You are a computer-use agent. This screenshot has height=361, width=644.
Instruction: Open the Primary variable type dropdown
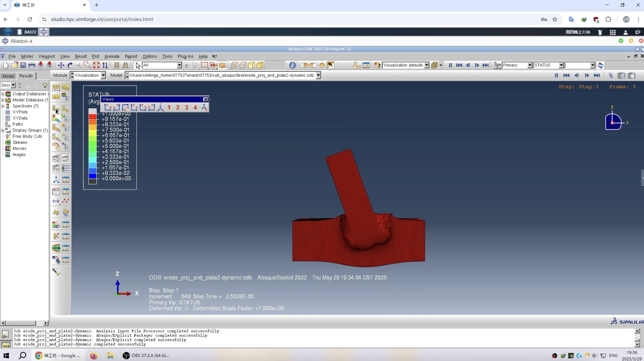click(530, 65)
